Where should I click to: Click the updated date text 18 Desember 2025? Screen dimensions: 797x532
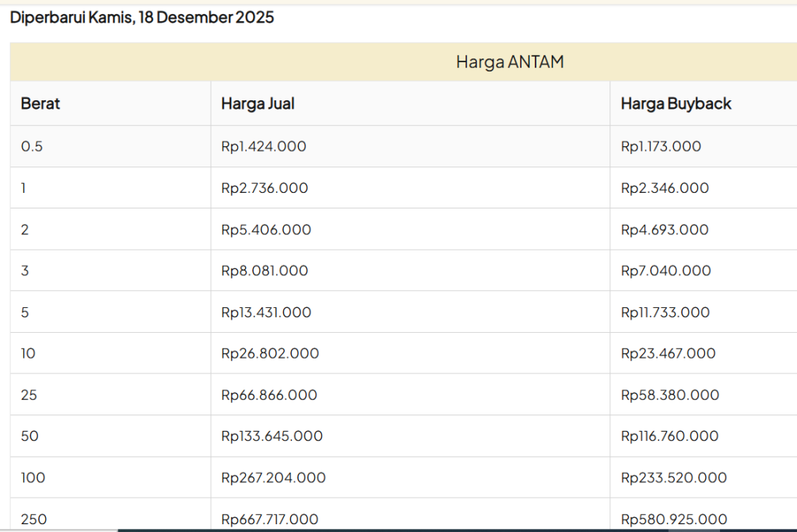[x=206, y=17]
